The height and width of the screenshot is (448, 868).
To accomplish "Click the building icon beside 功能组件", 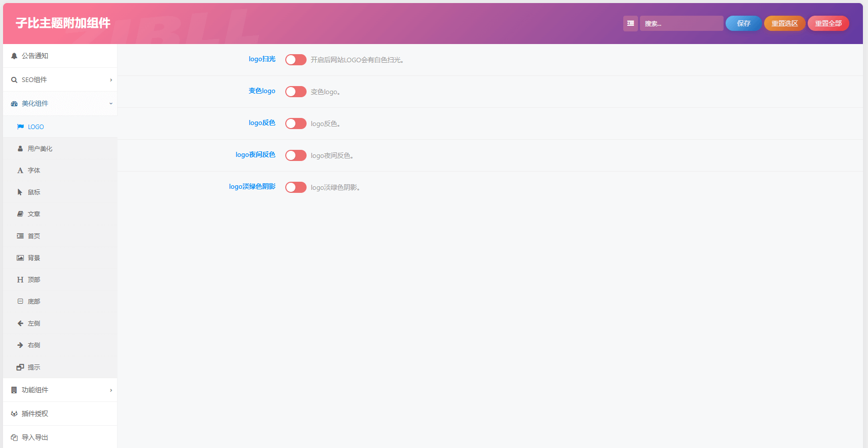I will pyautogui.click(x=14, y=390).
